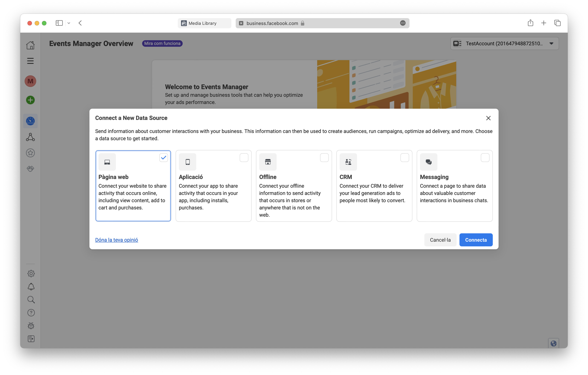Report a problem via the bug icon
Image resolution: width=588 pixels, height=375 pixels.
pos(31,325)
